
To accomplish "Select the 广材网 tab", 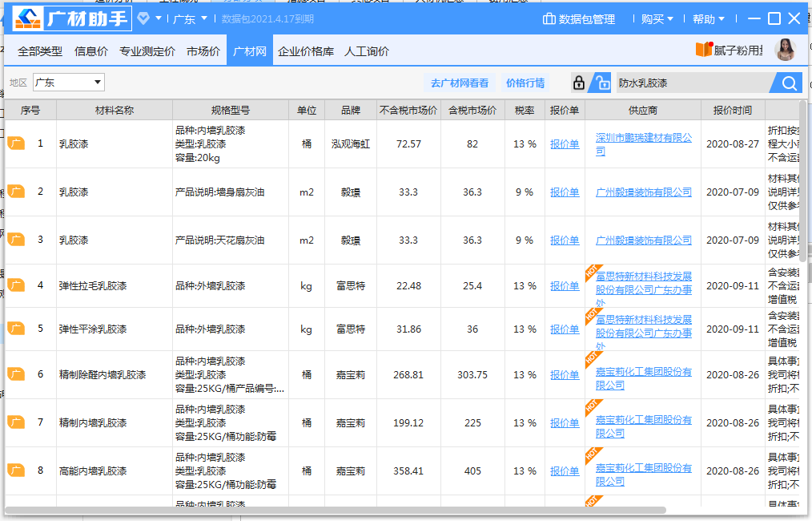I will point(250,50).
